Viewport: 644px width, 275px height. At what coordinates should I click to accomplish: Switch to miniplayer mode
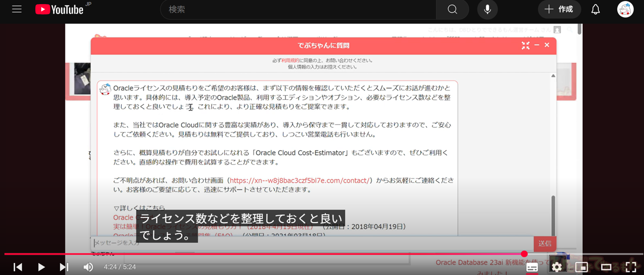[582, 267]
